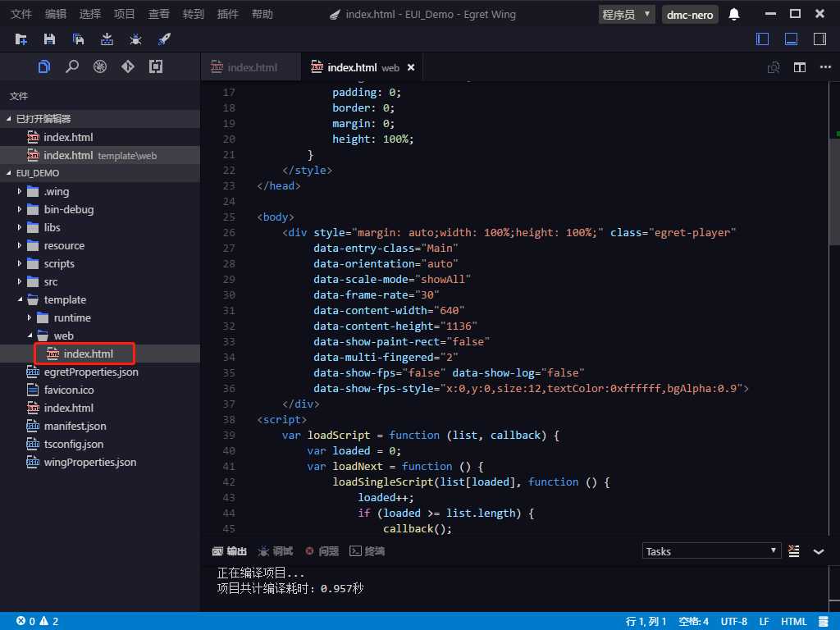
Task: Collapse the web folder
Action: (x=100, y=336)
